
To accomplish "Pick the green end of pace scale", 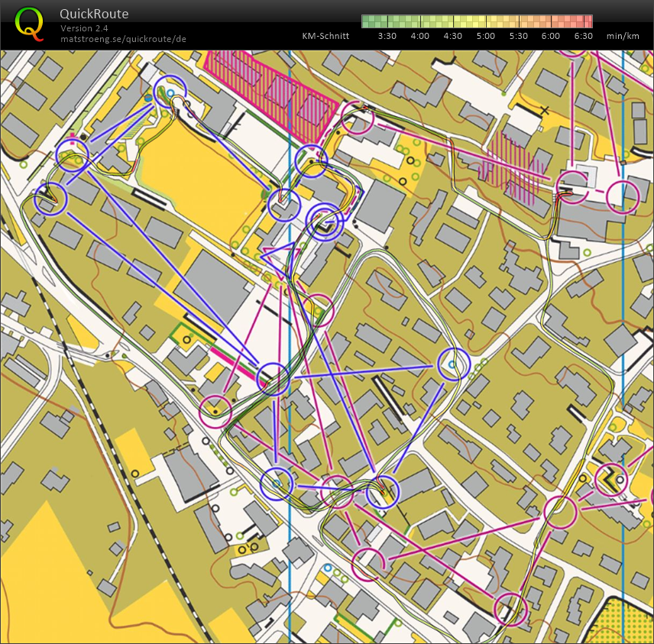I will click(367, 21).
